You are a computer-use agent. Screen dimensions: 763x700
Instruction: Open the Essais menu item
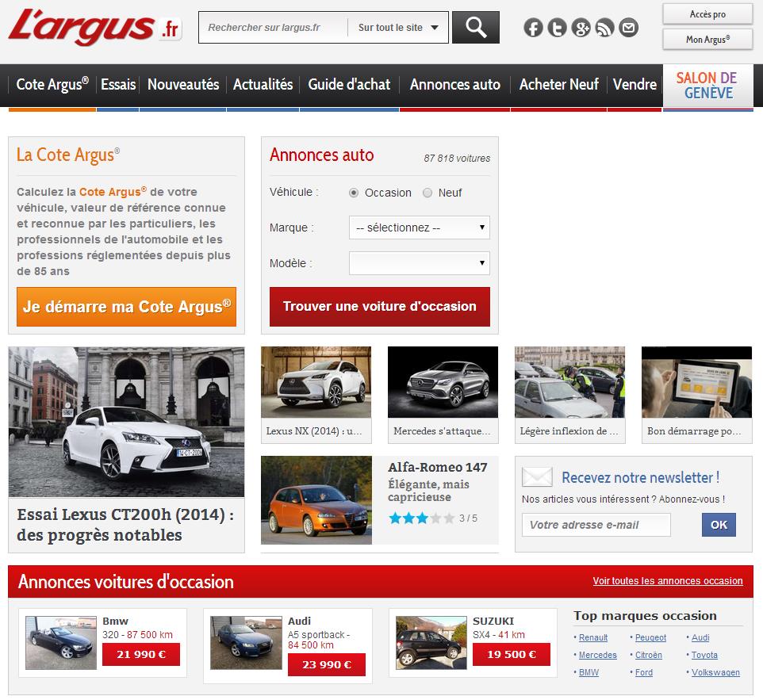[118, 84]
